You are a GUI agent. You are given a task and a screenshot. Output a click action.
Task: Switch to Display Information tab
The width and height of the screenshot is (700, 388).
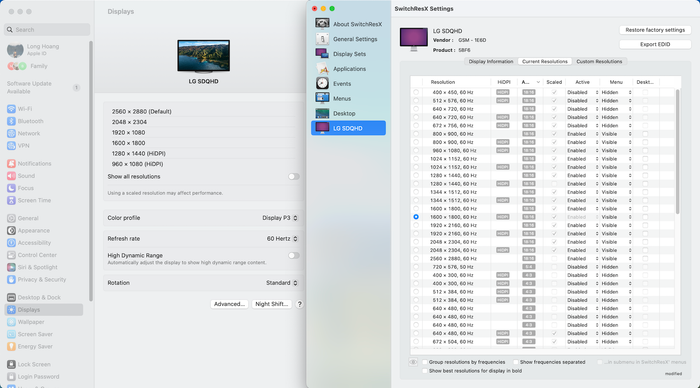[x=491, y=62]
